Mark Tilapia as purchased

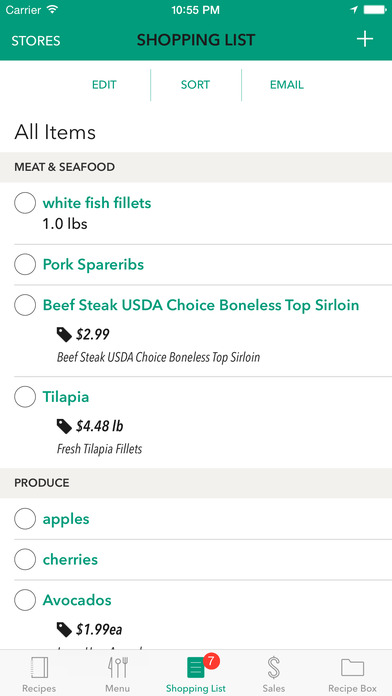coord(25,396)
